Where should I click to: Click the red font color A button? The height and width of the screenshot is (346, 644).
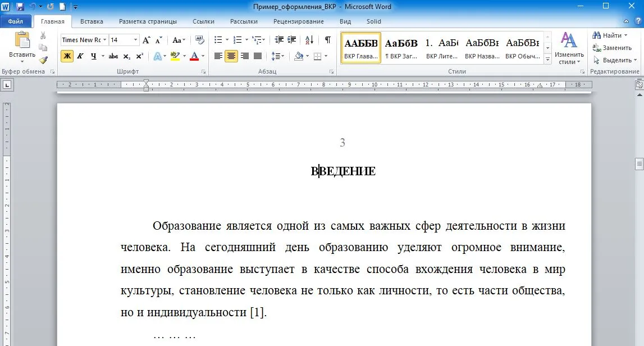point(195,56)
